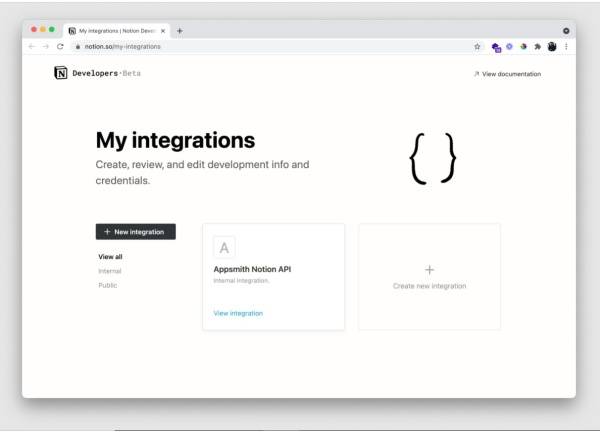Open the Chrome three-dot menu

pos(566,47)
